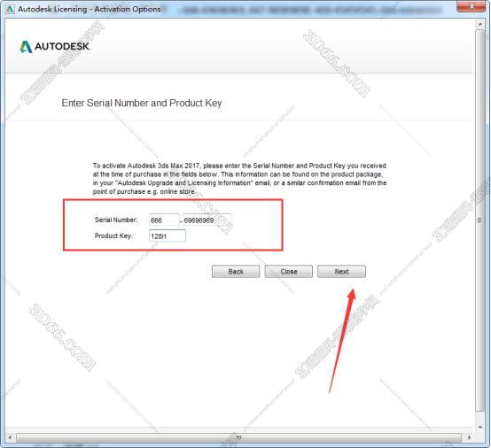491x448 pixels.
Task: Click the Enter Serial Number and Product Key heading
Action: tap(142, 103)
